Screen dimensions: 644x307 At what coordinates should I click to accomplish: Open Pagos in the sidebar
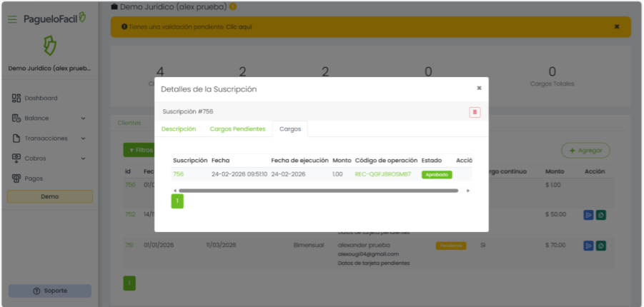(x=34, y=178)
